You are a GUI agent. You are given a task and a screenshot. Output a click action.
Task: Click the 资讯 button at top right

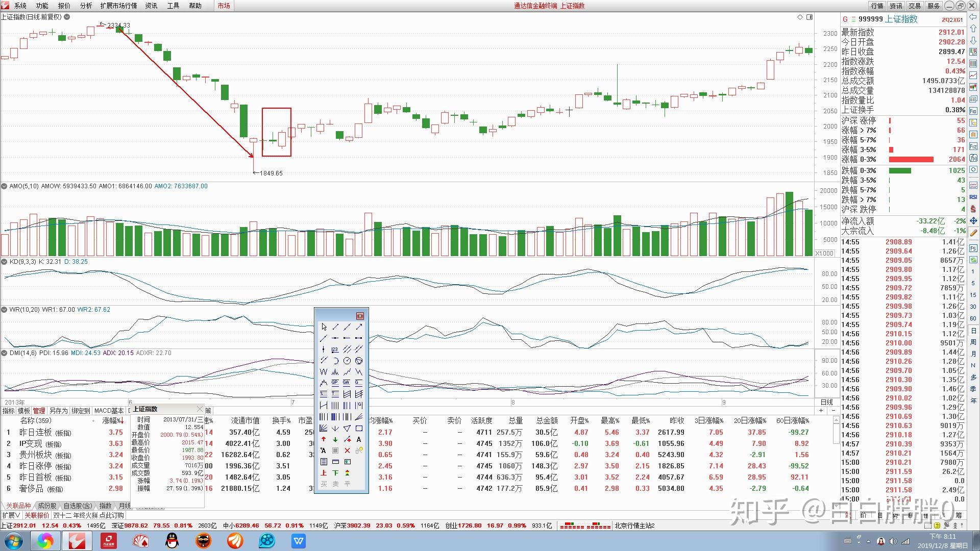coord(896,6)
